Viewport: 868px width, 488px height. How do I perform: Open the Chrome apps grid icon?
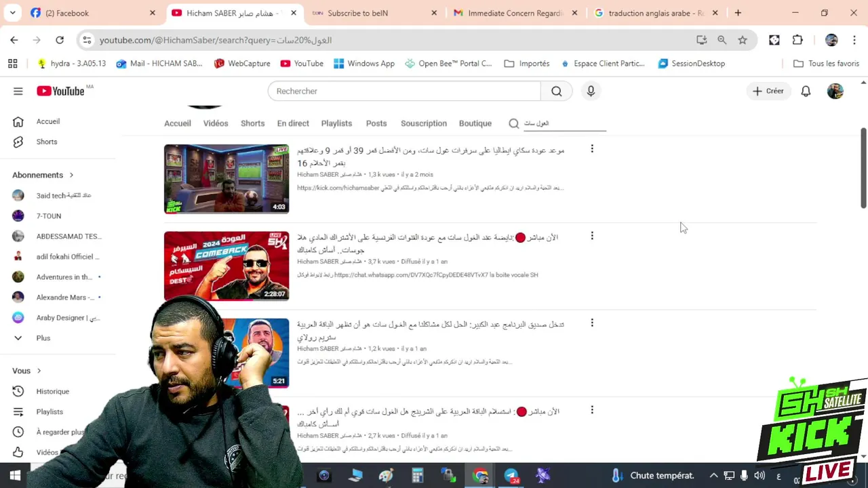click(12, 64)
